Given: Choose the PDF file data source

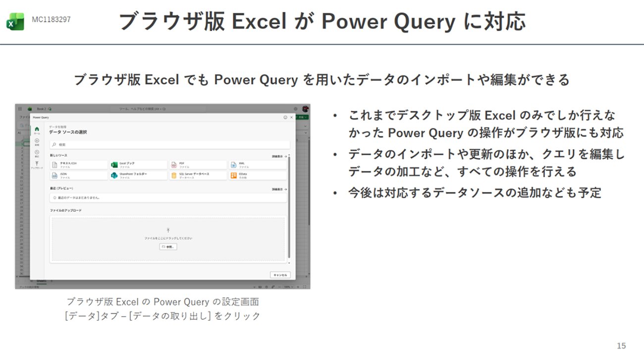Looking at the screenshot, I should 198,165.
